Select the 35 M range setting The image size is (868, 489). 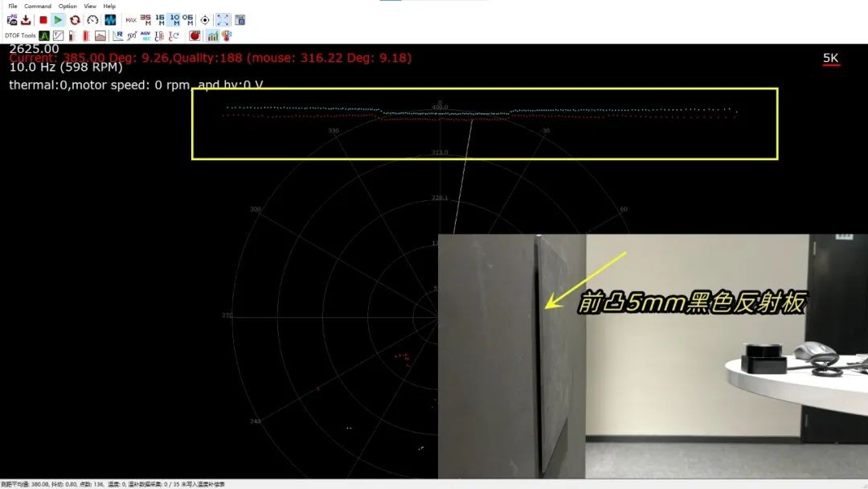pos(145,20)
